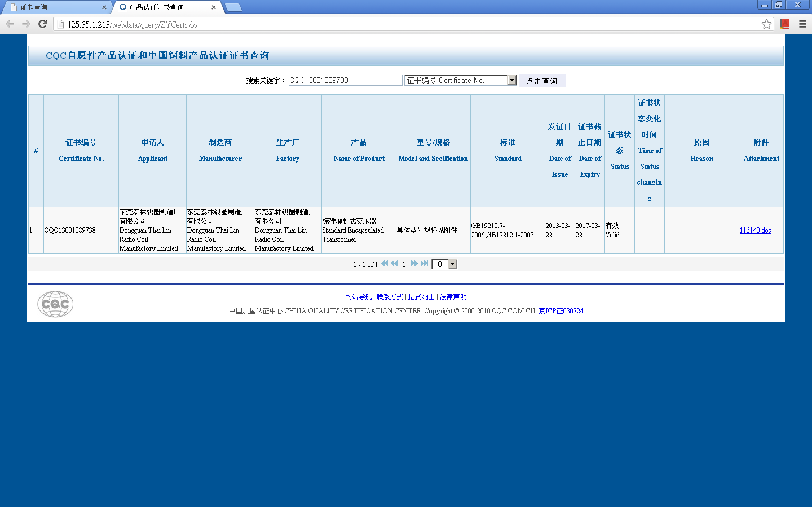The height and width of the screenshot is (508, 812).
Task: Restore down the browser window
Action: coord(778,5)
